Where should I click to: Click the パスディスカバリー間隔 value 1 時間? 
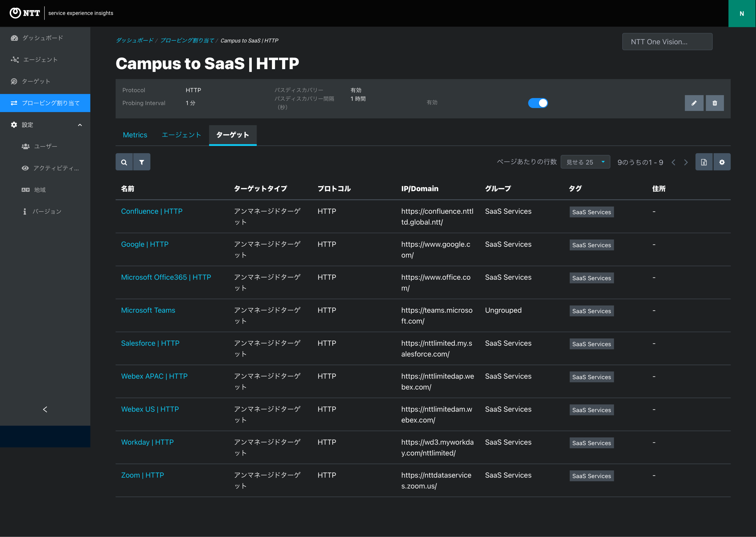pos(358,98)
